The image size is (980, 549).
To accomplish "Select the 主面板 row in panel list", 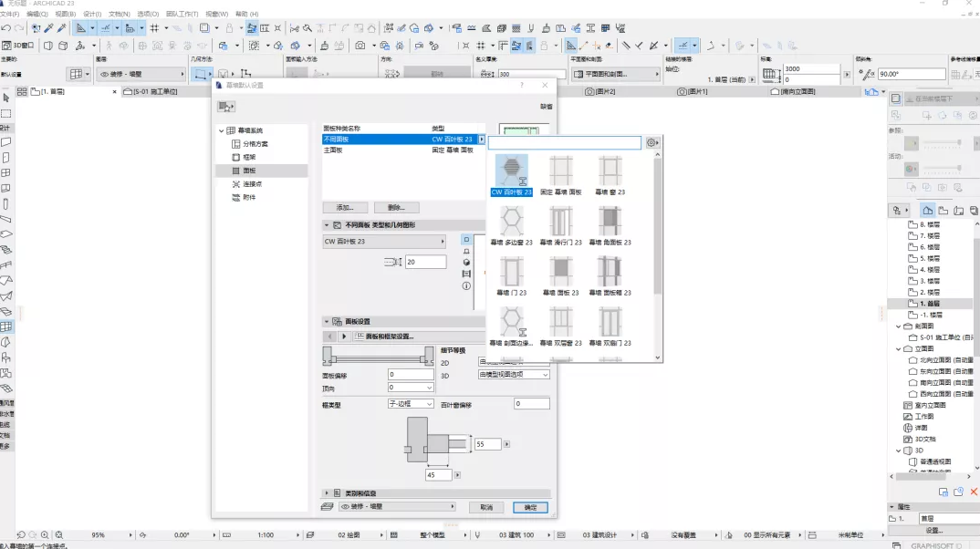I will (403, 150).
